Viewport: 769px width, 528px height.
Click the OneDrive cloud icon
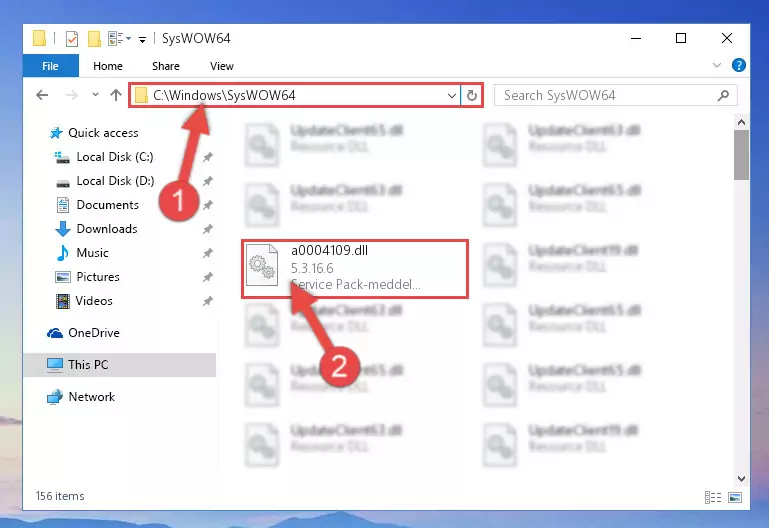coord(55,333)
